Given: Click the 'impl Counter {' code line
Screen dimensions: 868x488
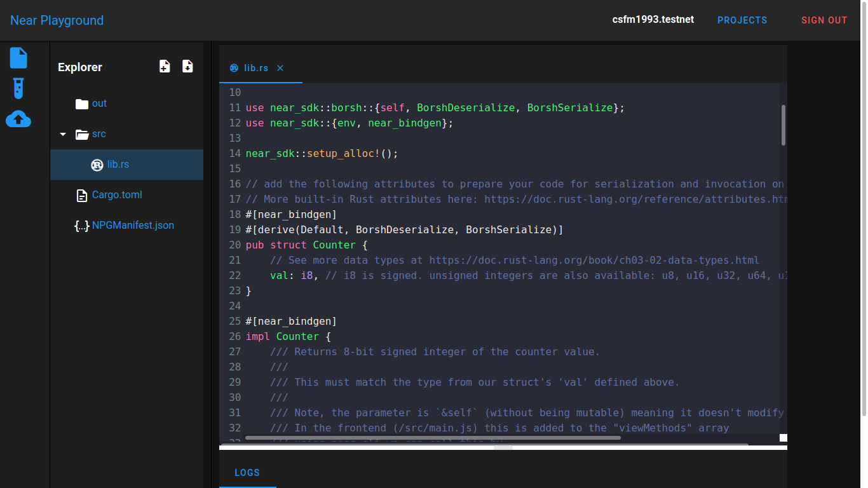Looking at the screenshot, I should (288, 337).
